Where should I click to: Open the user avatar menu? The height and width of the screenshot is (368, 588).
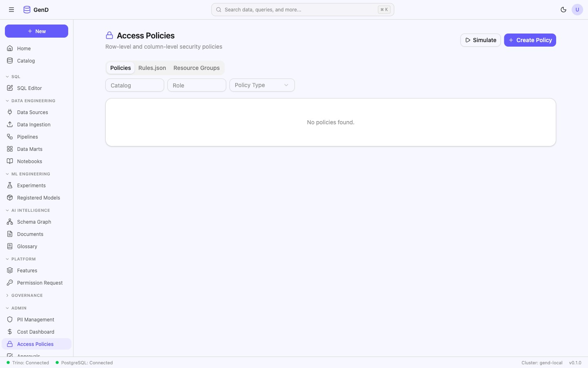[577, 9]
